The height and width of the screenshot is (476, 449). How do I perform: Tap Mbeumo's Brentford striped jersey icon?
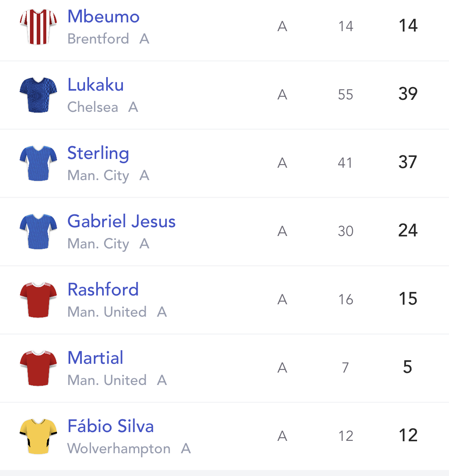click(38, 27)
